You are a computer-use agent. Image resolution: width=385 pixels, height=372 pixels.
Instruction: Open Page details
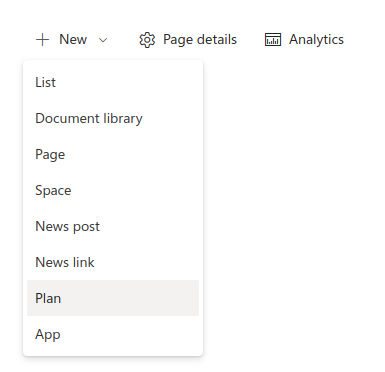pos(188,40)
